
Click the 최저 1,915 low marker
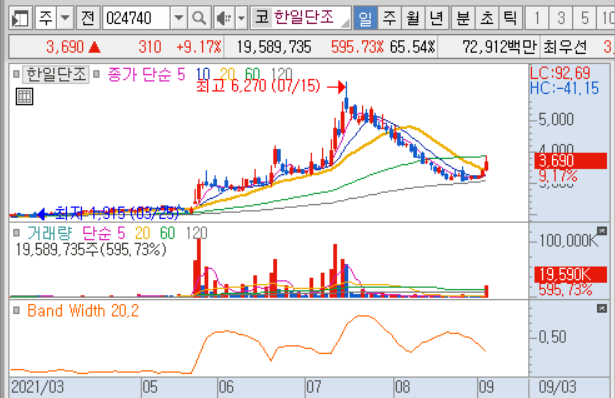(x=117, y=213)
